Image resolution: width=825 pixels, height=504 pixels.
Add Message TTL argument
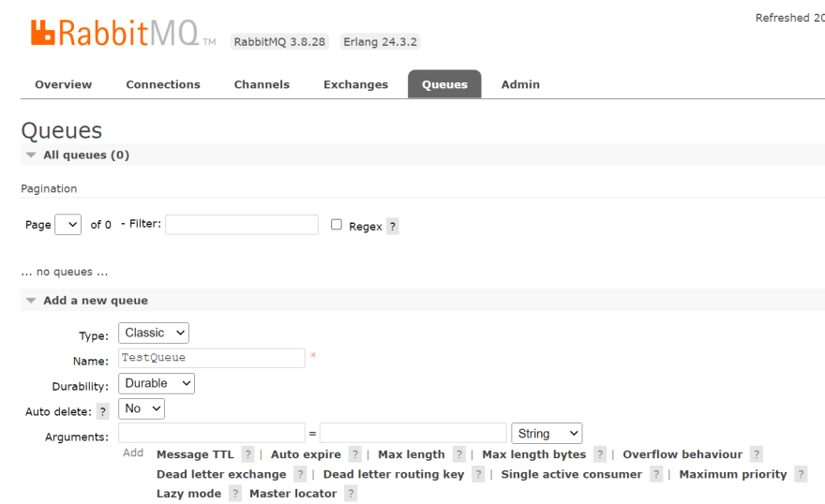coord(195,454)
